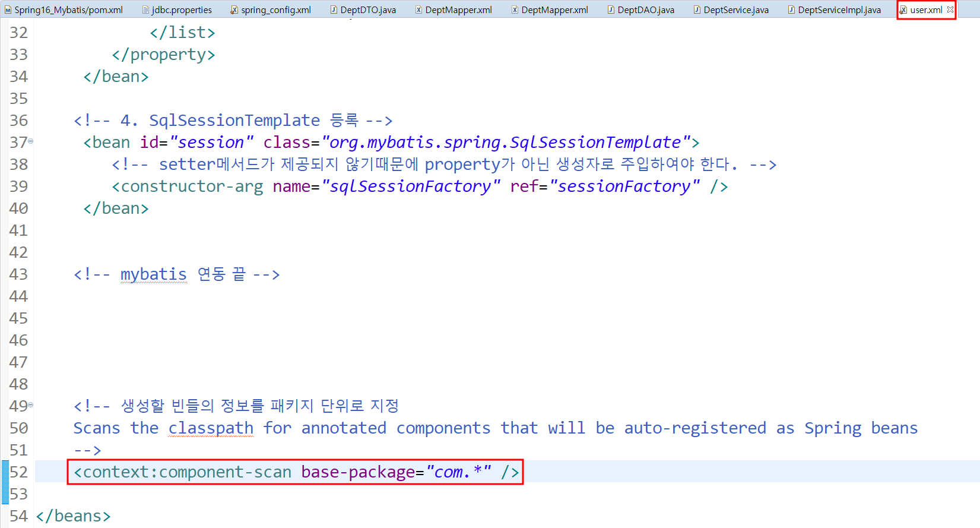Collapse the bean element at line 37
This screenshot has width=980, height=528.
(x=31, y=141)
